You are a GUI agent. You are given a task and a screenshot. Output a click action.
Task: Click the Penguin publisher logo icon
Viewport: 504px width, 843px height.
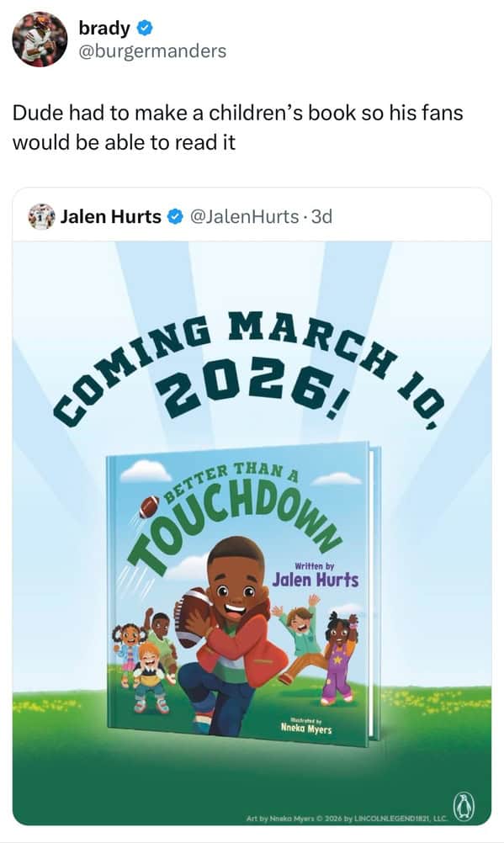point(465,807)
